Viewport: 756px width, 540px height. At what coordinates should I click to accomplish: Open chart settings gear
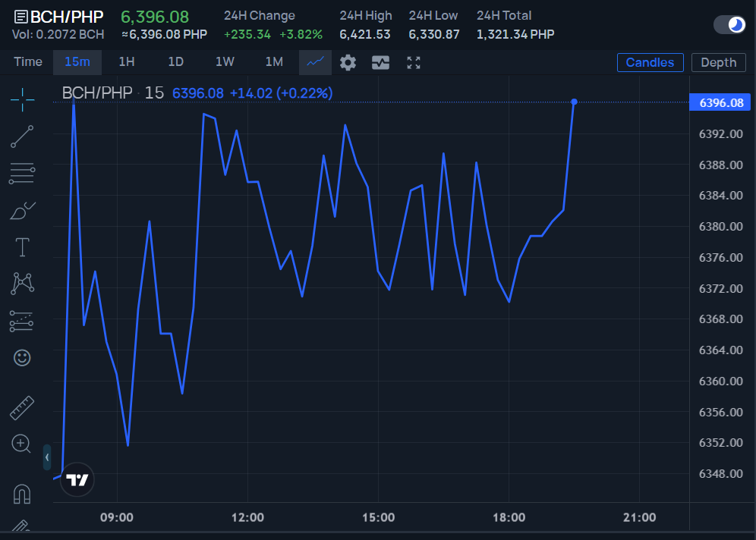(x=348, y=63)
